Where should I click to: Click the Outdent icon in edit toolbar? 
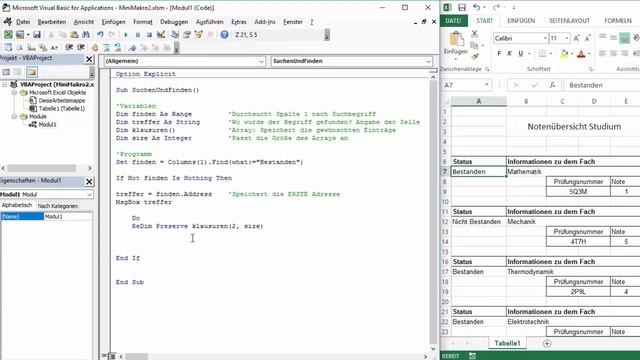coord(81,48)
